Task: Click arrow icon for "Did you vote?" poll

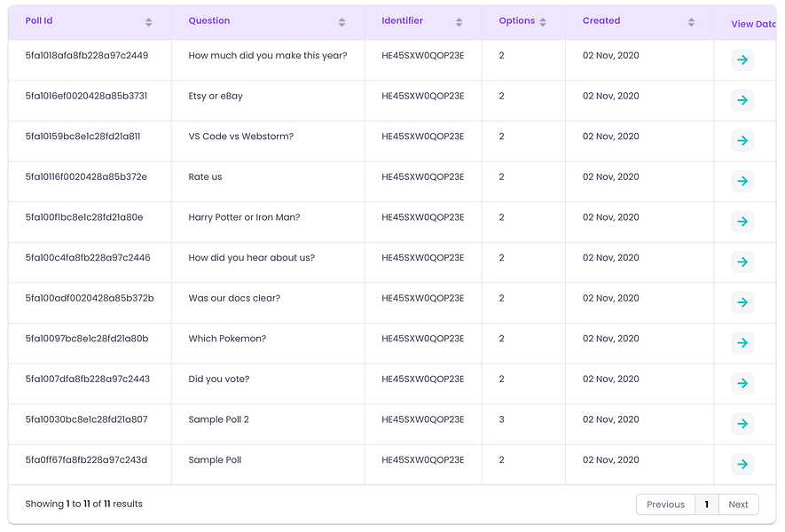Action: (742, 383)
